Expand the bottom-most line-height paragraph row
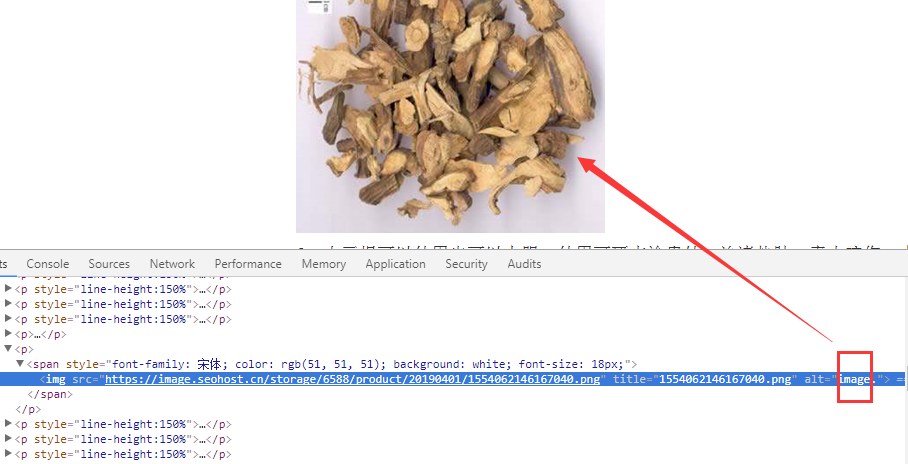This screenshot has width=908, height=464. (x=8, y=454)
